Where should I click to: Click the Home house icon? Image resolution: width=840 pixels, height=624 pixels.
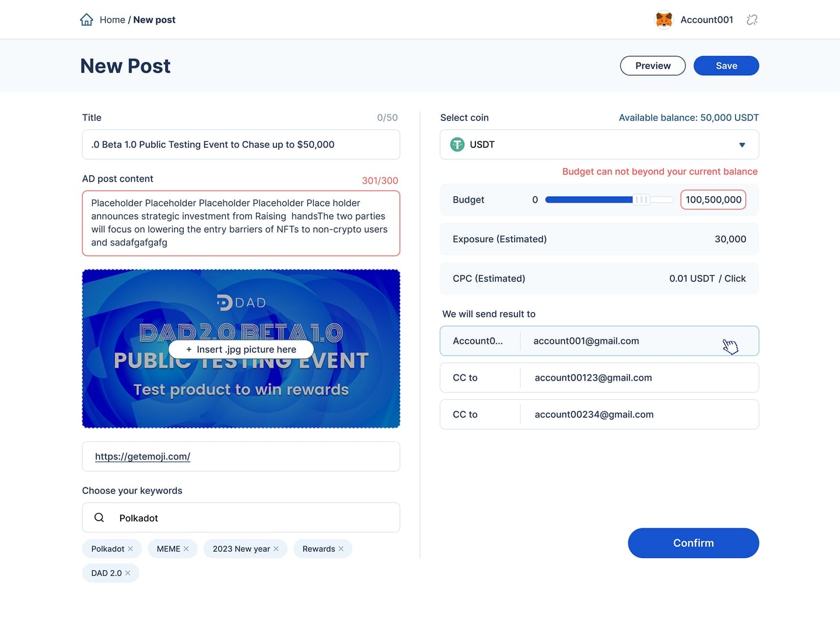[x=86, y=20]
